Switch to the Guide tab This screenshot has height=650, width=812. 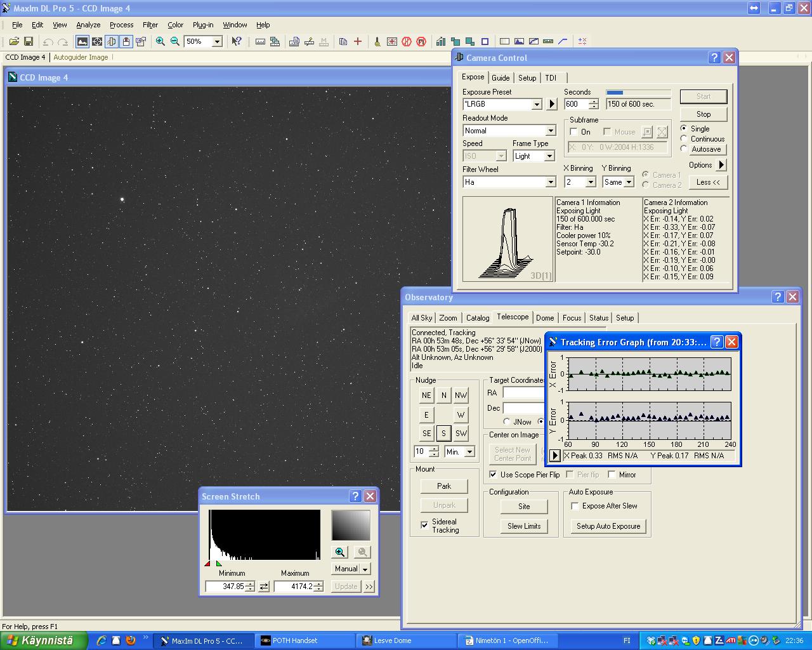point(501,77)
